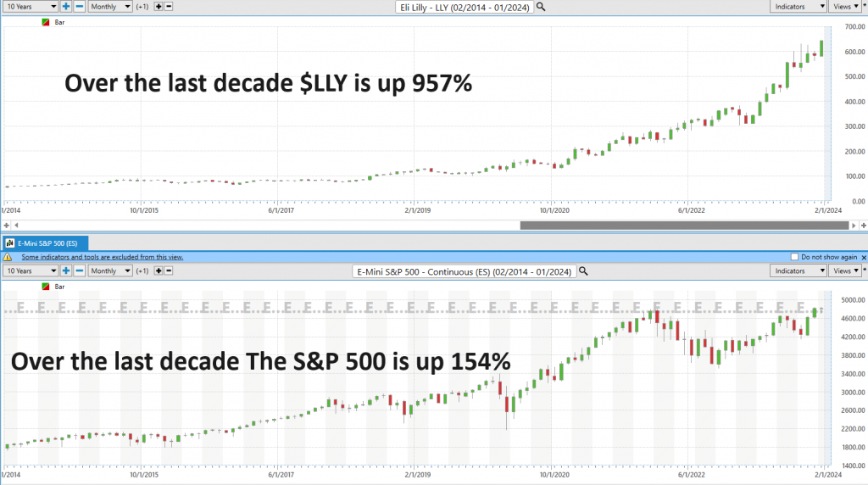Click black minus decrement button on LLY toolbar
Screen dimensions: 868x485
click(169, 7)
